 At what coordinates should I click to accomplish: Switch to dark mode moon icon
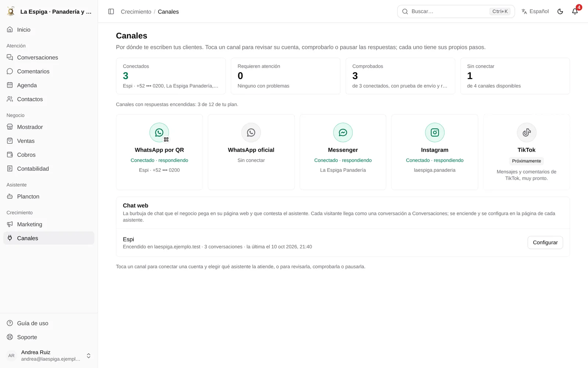[x=560, y=11]
